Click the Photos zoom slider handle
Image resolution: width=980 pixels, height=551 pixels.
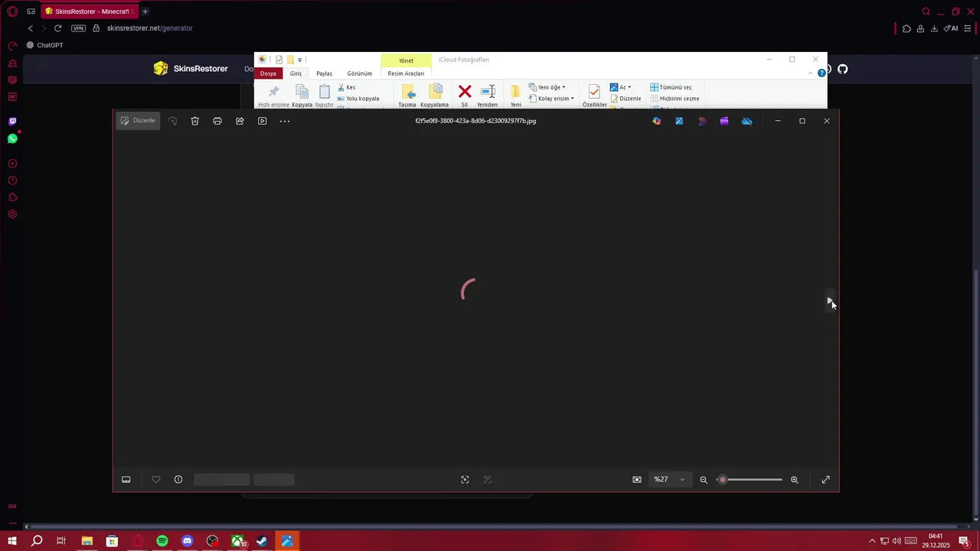(722, 480)
